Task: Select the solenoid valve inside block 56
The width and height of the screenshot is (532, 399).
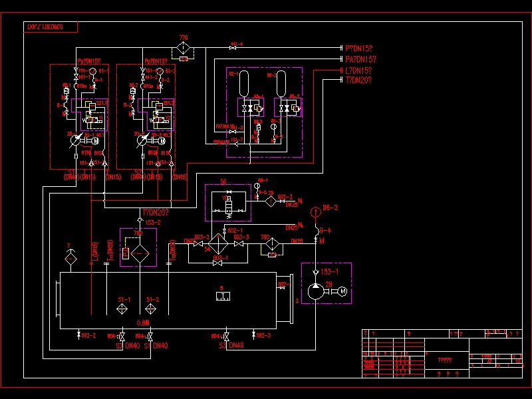Action: pyautogui.click(x=229, y=206)
